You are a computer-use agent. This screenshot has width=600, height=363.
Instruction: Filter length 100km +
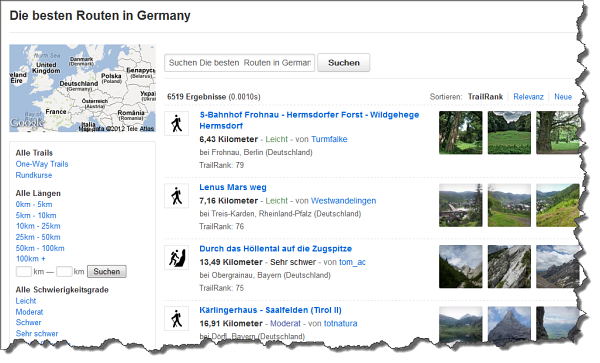point(31,259)
